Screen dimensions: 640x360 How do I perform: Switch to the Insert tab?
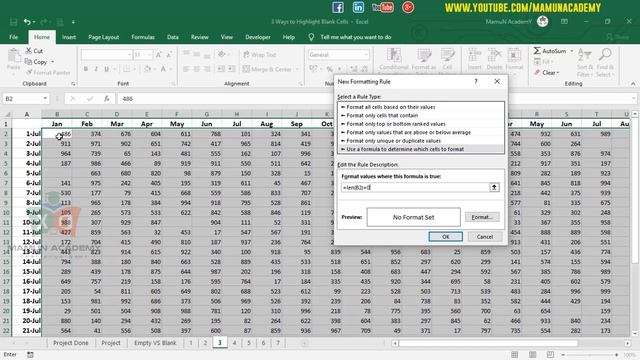tap(69, 37)
